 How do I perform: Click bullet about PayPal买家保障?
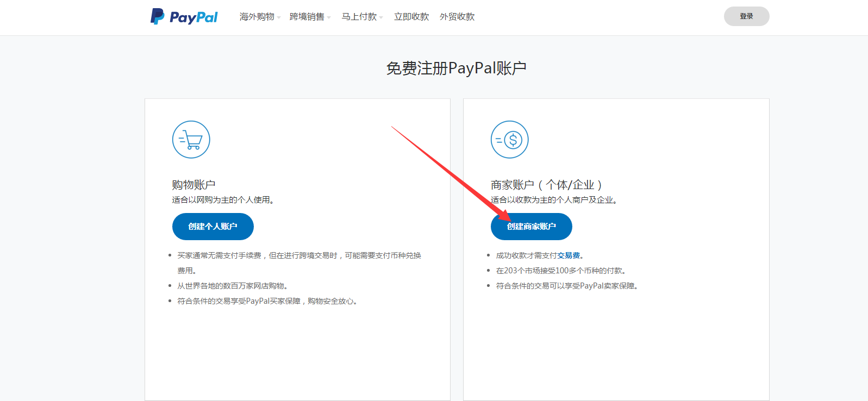click(x=268, y=301)
